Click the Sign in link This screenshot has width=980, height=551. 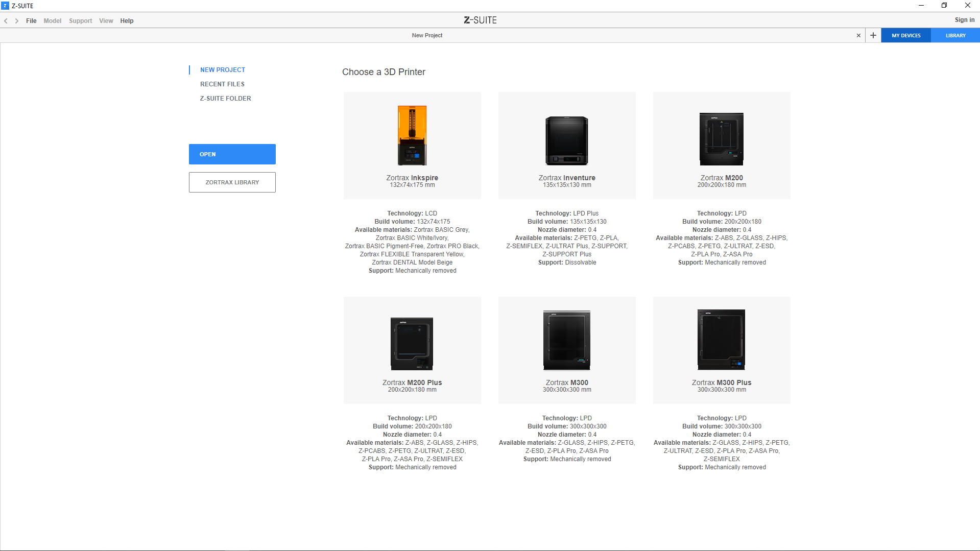click(x=964, y=20)
